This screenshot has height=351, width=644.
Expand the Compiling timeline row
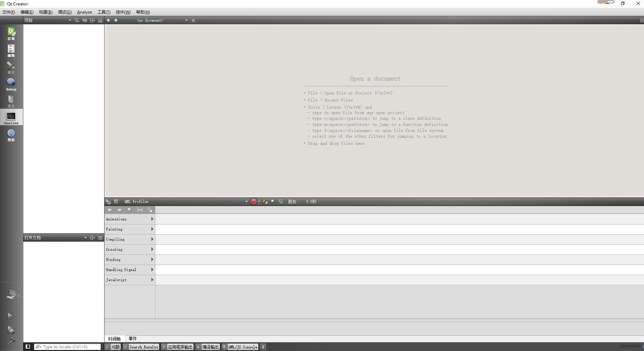(x=152, y=239)
